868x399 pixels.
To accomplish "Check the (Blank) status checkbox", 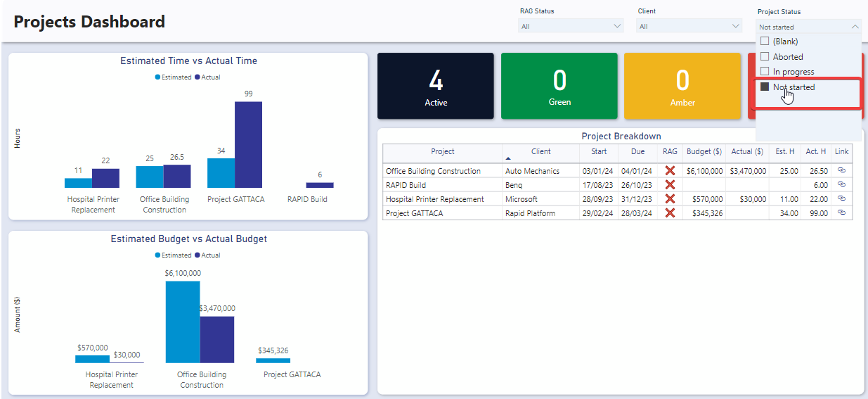I will [x=765, y=42].
